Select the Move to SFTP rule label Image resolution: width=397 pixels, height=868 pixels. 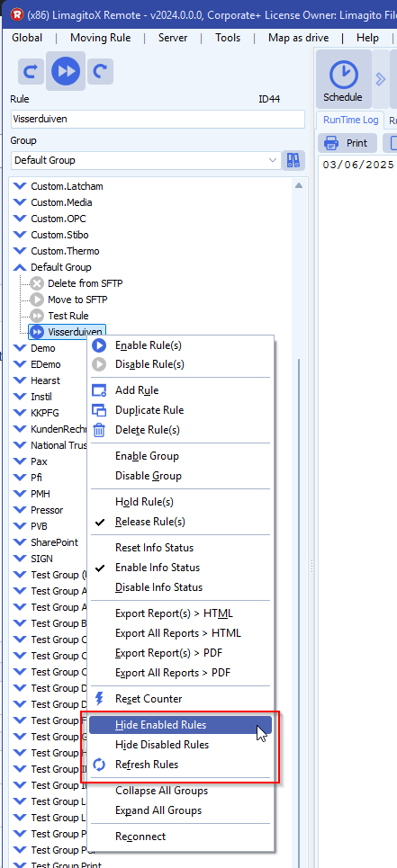77,300
